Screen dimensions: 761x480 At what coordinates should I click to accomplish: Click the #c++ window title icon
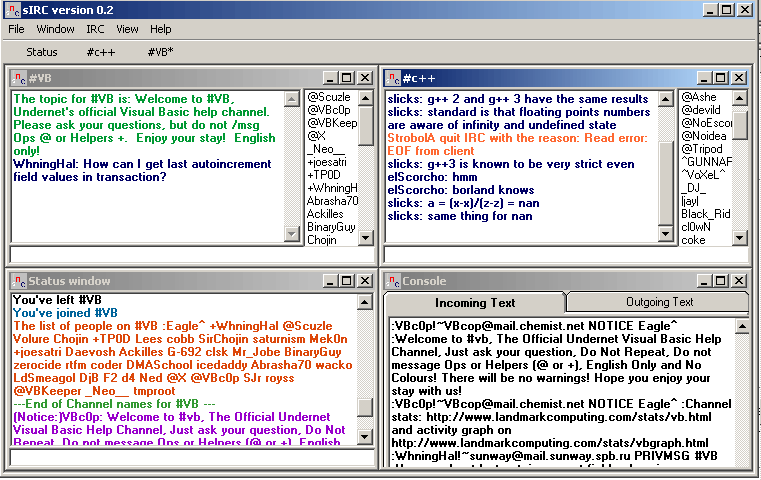click(393, 78)
